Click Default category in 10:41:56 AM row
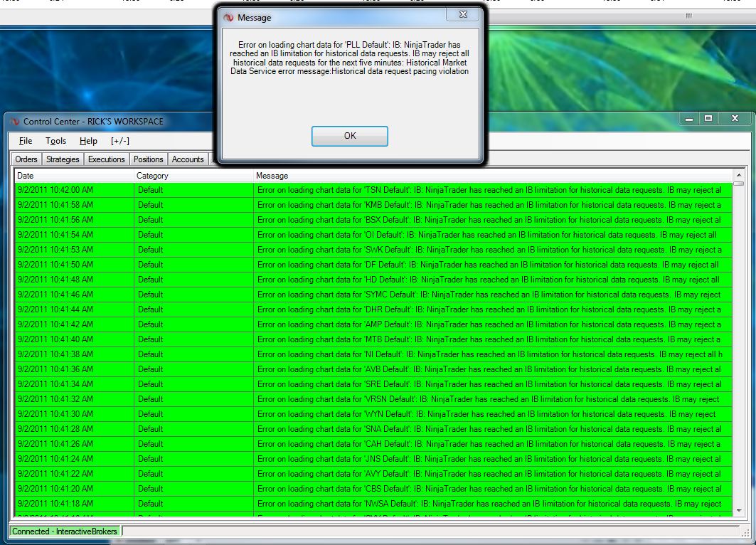Viewport: 756px width, 545px height. 151,220
